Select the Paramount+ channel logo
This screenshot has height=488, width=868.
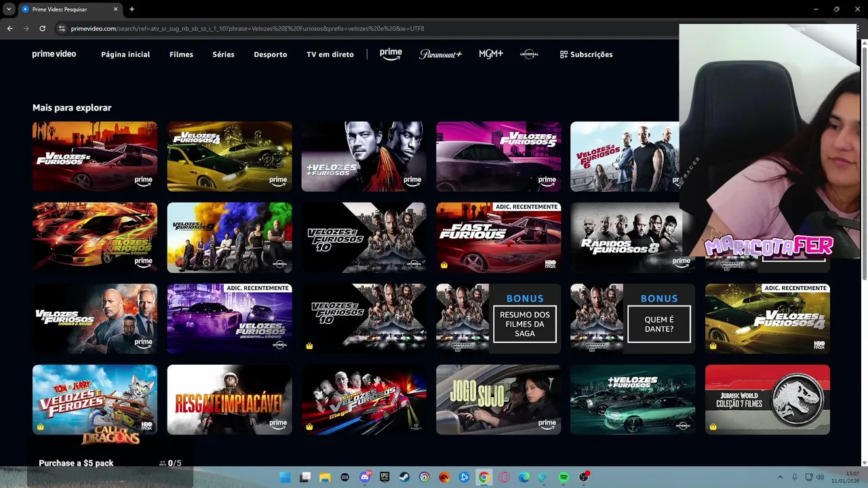coord(440,54)
